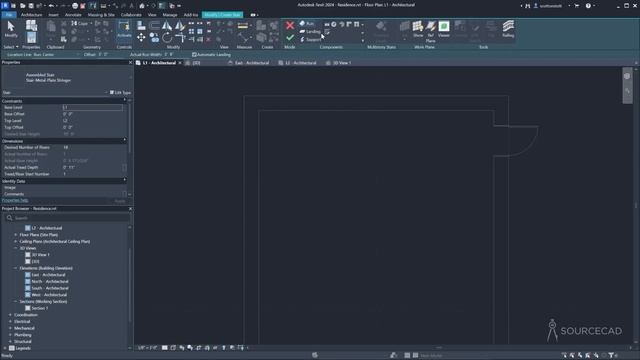640x360 pixels.
Task: Open the Select panel dropdown
Action: pos(11,47)
